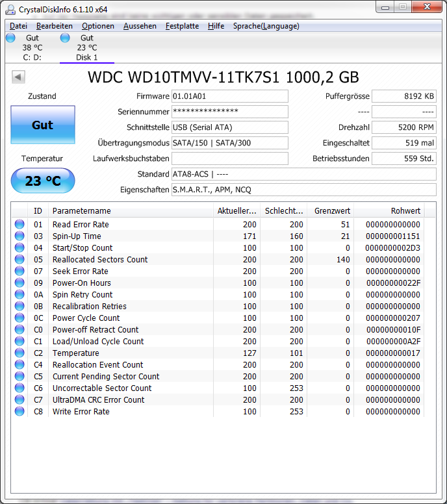Screen dimensions: 447x504
Task: Click the Betriebsstunden value 559 Std.
Action: tap(404, 158)
